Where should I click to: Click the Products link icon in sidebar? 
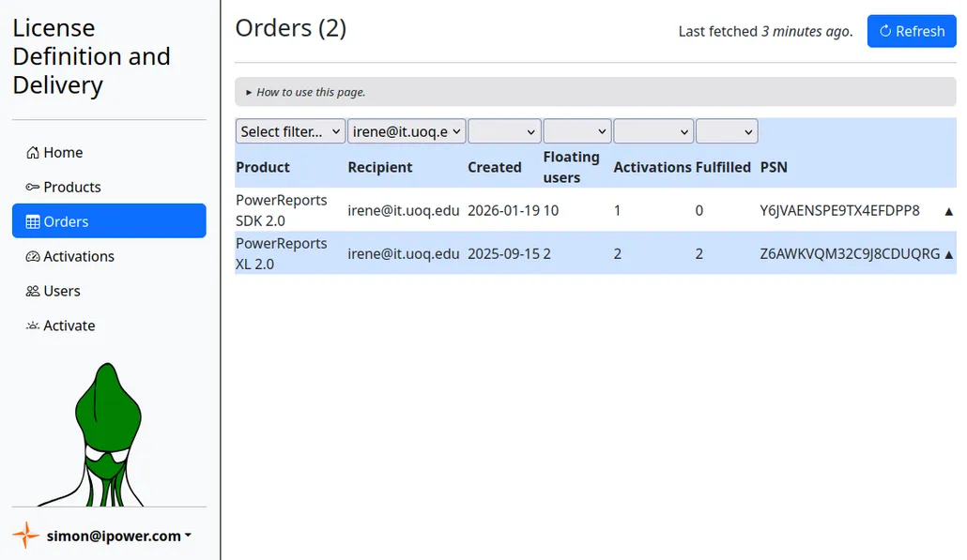(x=31, y=187)
